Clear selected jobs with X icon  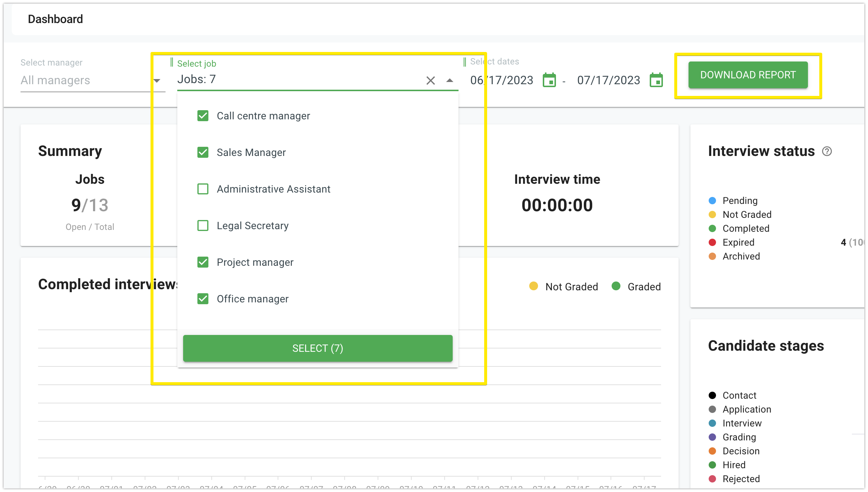431,81
